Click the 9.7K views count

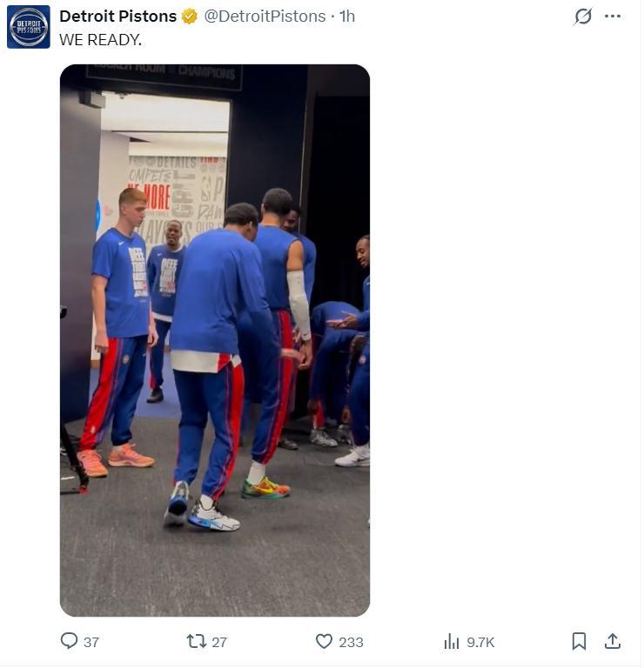480,643
